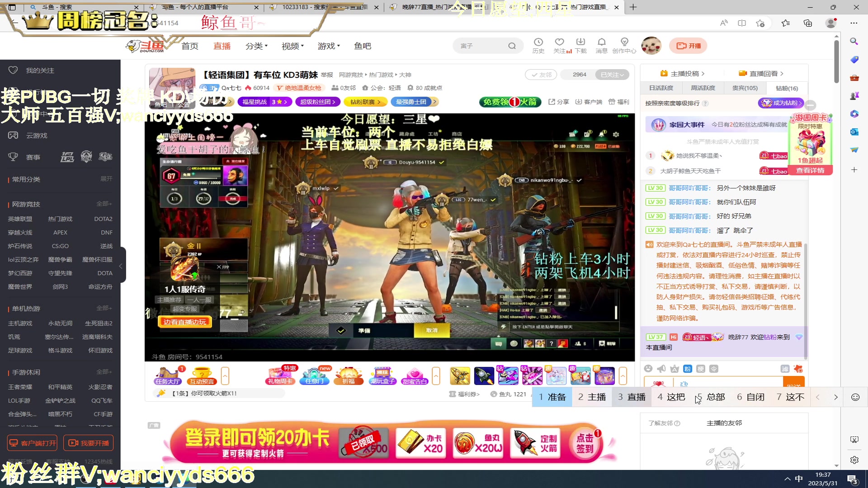
Task: Open 任务大厅 task hall icon
Action: click(x=168, y=376)
